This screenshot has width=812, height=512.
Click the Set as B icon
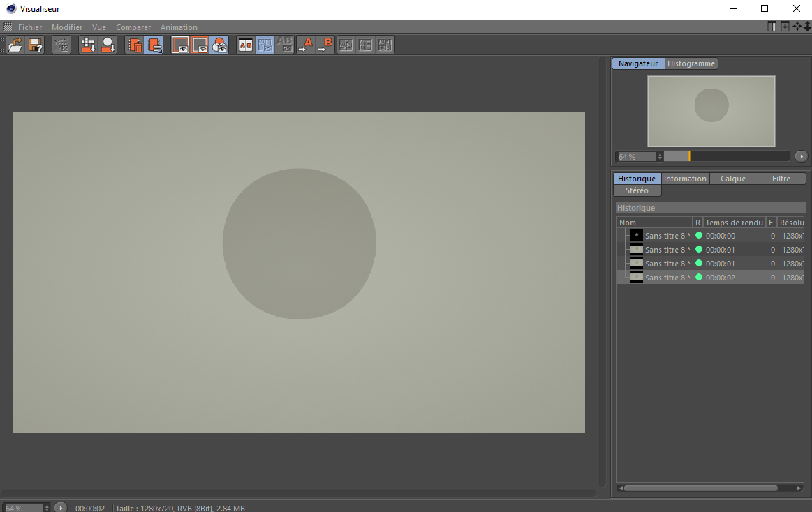pos(325,45)
